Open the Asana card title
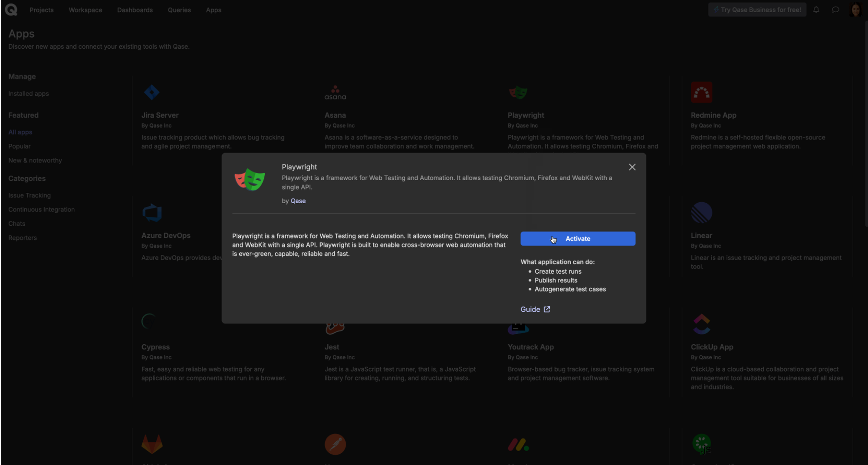The image size is (868, 465). (335, 115)
